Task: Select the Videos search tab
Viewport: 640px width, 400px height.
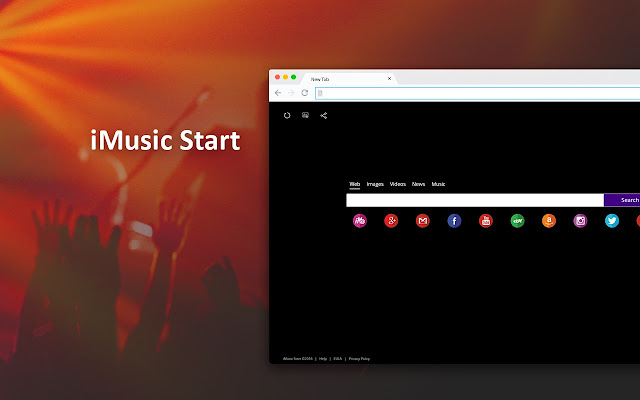Action: tap(398, 184)
